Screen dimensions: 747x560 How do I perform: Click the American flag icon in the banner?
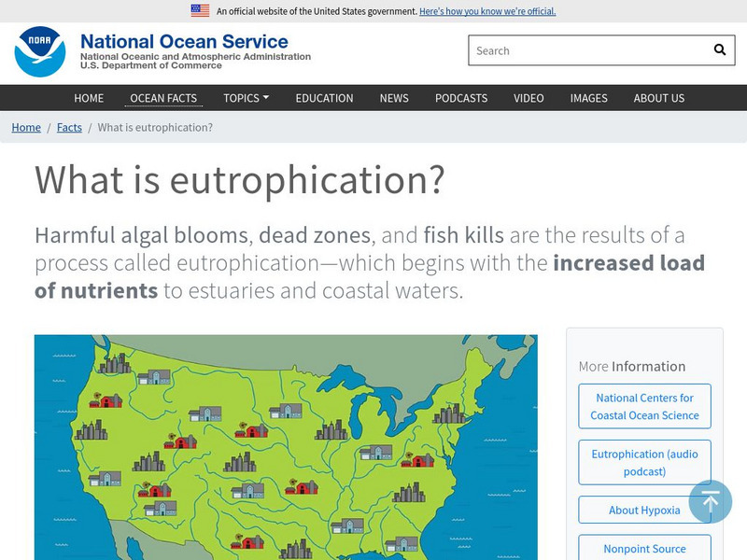coord(199,11)
